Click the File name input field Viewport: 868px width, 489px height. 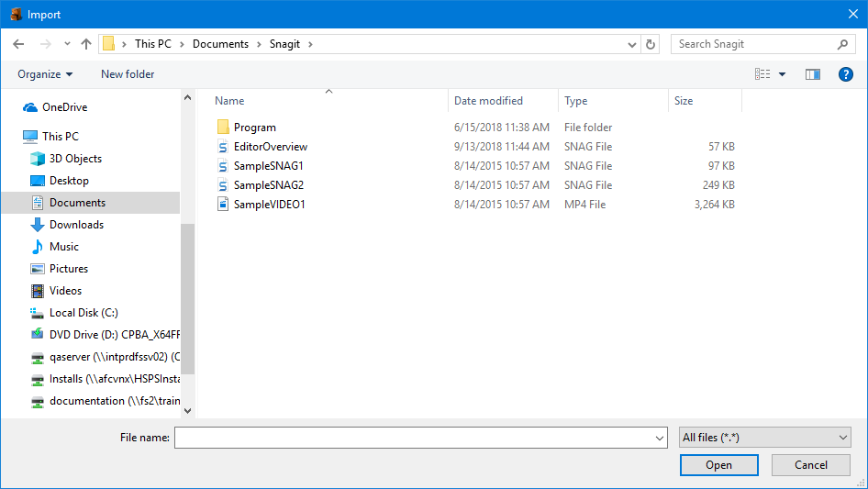(413, 439)
